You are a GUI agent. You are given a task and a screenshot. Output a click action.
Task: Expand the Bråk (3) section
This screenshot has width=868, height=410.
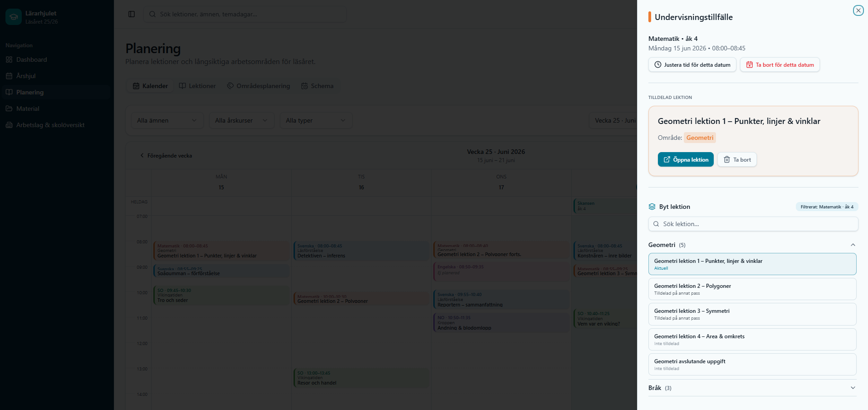click(x=752, y=388)
